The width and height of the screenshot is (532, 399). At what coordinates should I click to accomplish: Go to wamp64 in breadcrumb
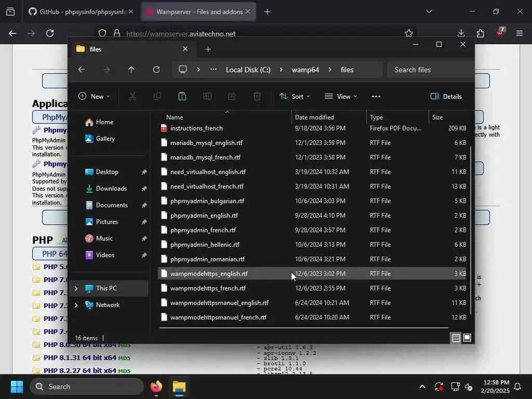click(x=305, y=70)
